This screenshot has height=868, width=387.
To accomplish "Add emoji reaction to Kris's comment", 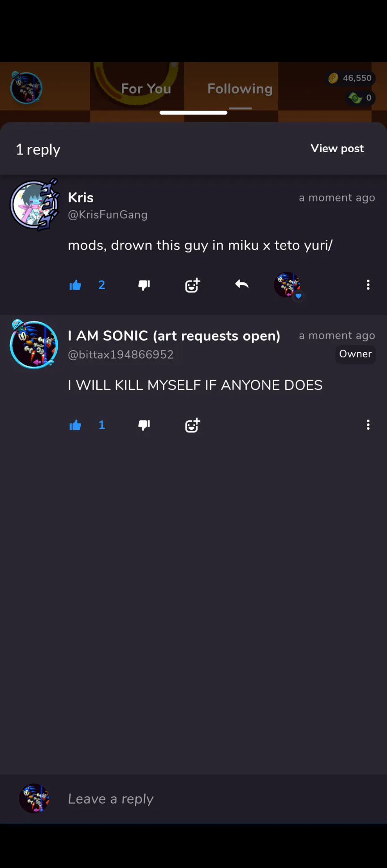I will pyautogui.click(x=193, y=285).
